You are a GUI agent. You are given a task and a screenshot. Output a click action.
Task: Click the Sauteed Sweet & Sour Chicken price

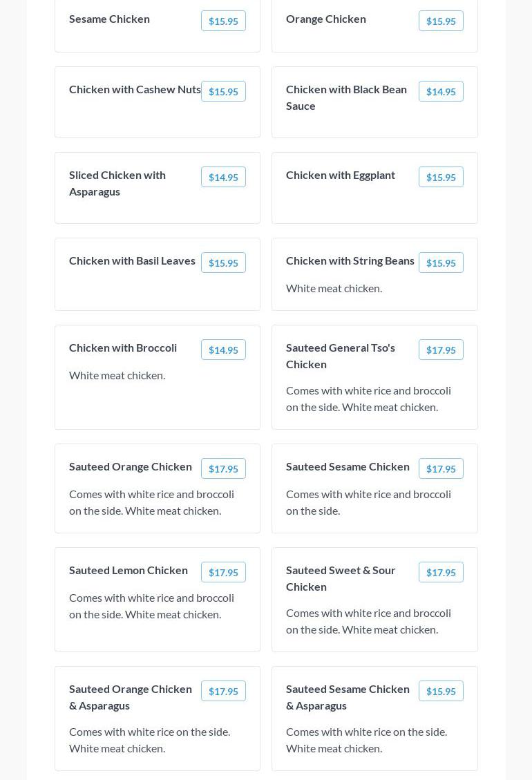441,572
